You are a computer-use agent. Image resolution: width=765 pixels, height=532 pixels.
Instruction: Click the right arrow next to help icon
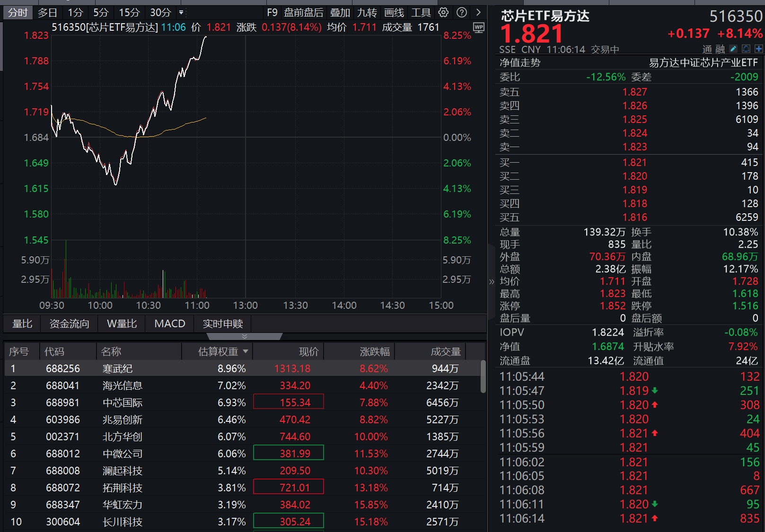[478, 13]
